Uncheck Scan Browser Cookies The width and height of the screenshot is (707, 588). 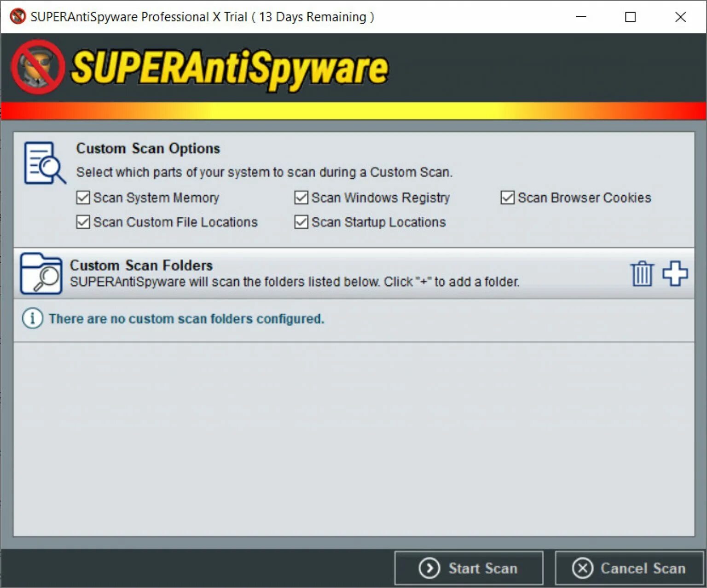click(507, 198)
